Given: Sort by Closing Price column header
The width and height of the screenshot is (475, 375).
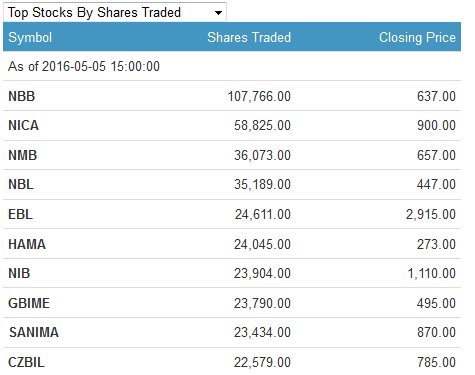Looking at the screenshot, I should [417, 37].
